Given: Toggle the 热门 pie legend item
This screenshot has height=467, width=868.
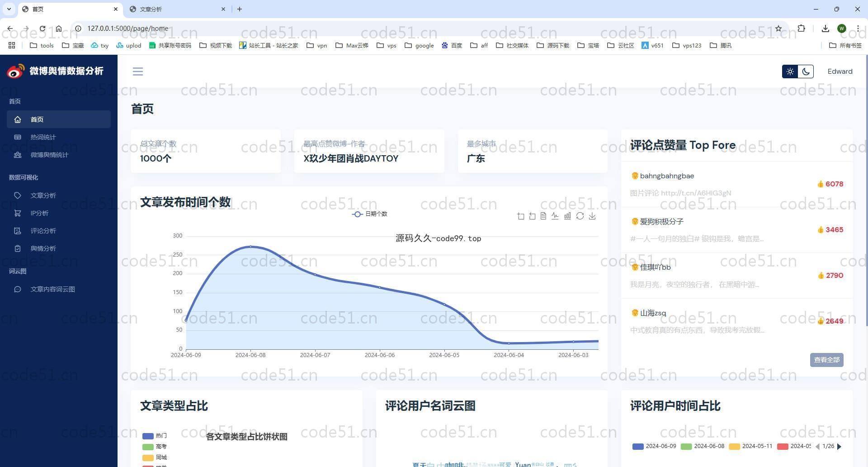Looking at the screenshot, I should (155, 436).
